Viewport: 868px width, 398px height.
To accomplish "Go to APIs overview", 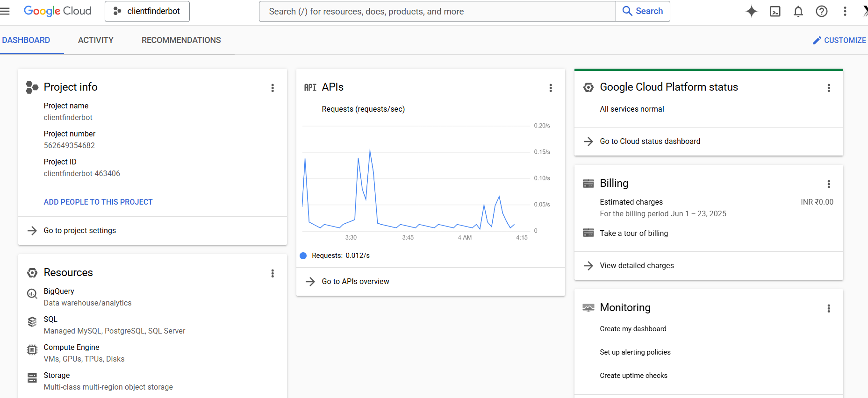I will [x=355, y=281].
